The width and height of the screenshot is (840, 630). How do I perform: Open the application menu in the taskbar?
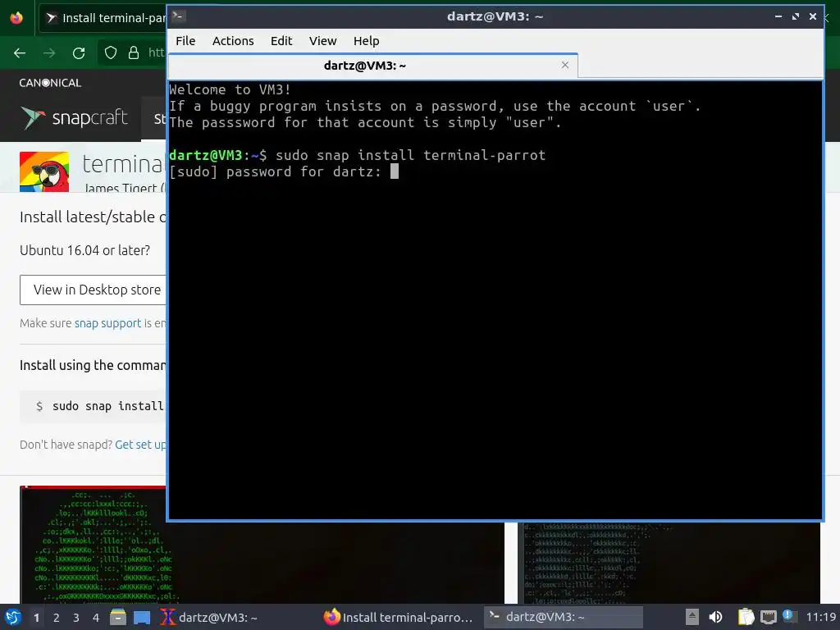tap(13, 617)
